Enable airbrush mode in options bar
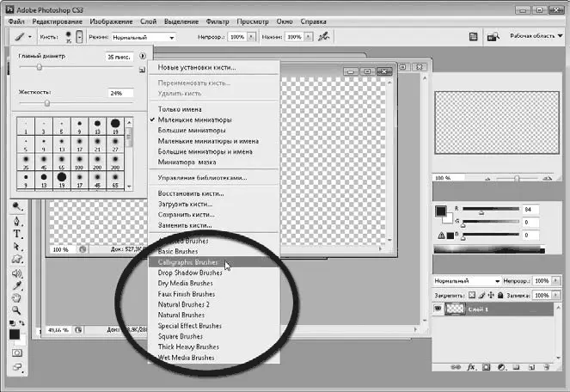This screenshot has height=392, width=570. (x=323, y=36)
